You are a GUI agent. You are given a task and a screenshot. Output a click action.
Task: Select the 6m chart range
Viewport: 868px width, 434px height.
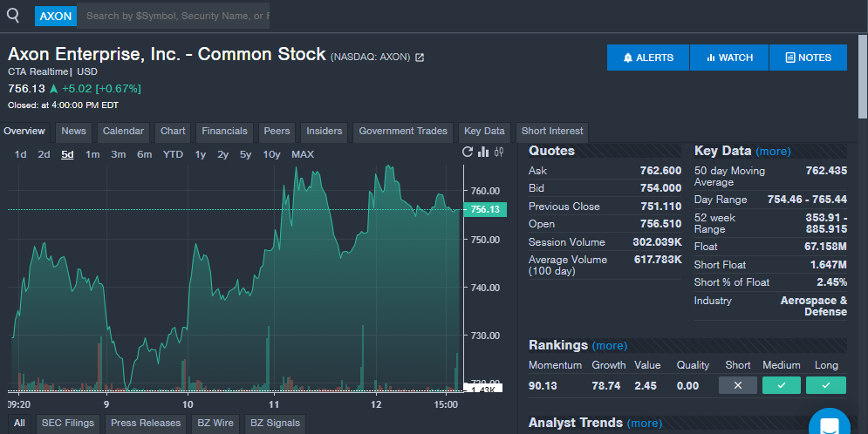pyautogui.click(x=145, y=154)
